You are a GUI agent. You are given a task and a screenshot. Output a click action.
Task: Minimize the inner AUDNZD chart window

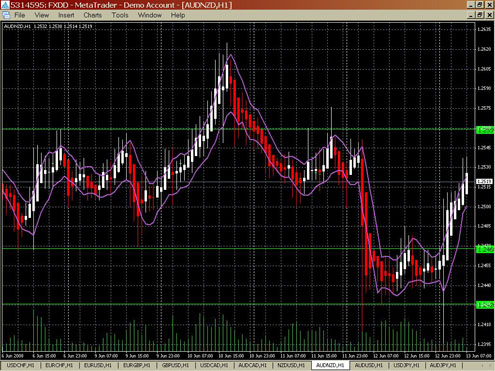pyautogui.click(x=471, y=15)
